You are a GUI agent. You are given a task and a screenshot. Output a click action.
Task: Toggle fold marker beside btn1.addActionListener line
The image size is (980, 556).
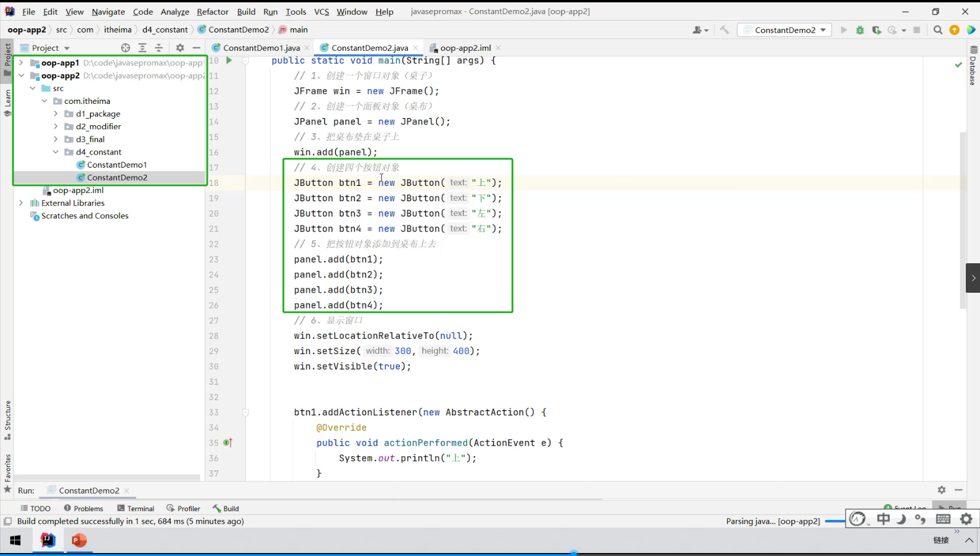246,412
